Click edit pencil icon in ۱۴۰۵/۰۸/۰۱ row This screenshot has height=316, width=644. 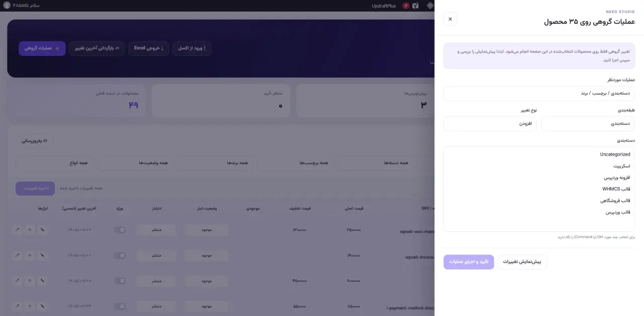pyautogui.click(x=43, y=256)
